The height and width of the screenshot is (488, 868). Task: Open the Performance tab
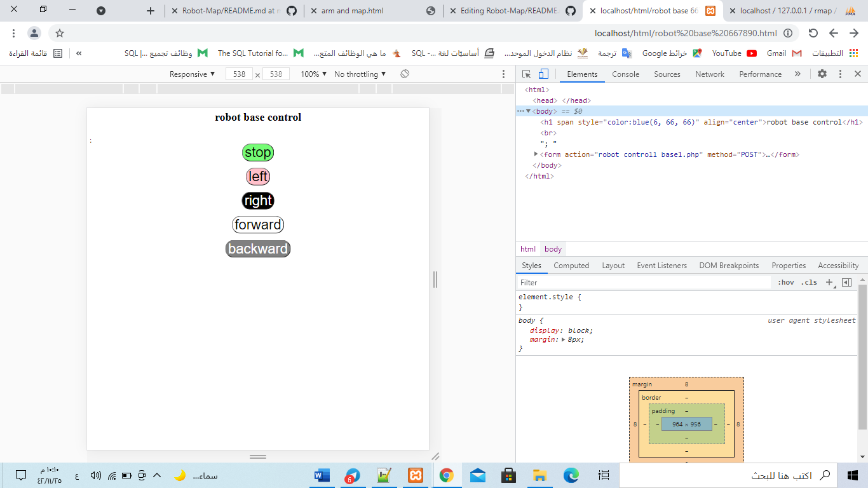761,74
